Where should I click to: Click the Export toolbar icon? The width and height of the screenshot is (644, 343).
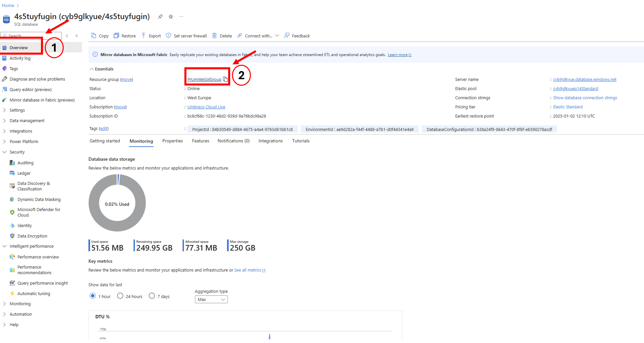click(x=143, y=36)
